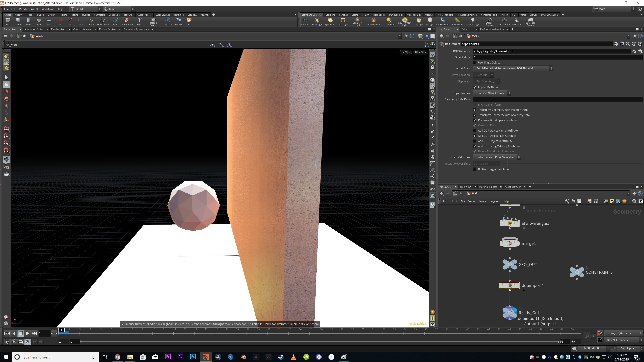This screenshot has width=644, height=362.
Task: Switch to the Geometry Spreadsheet tab
Action: click(x=137, y=29)
